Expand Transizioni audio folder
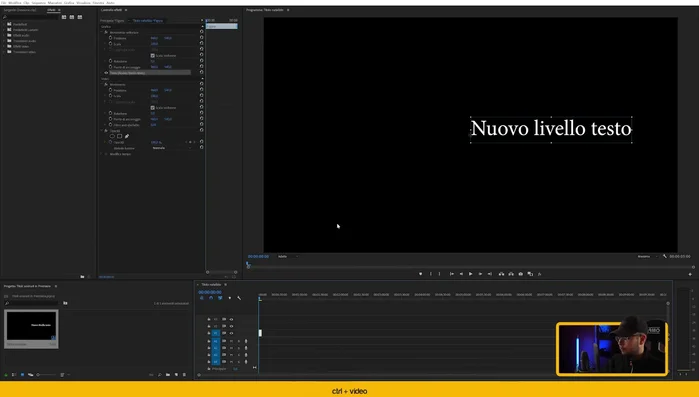The height and width of the screenshot is (397, 699). 4,41
